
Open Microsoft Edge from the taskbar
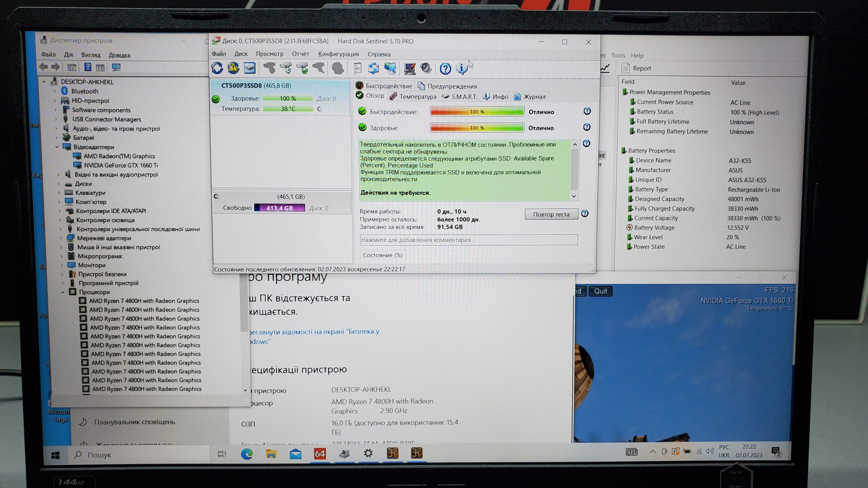(247, 454)
